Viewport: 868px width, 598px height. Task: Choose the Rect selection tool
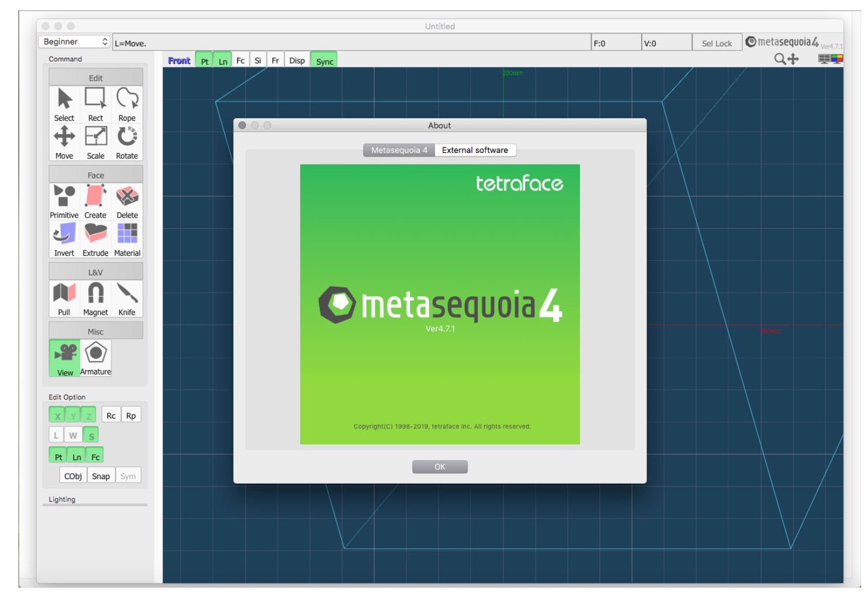[96, 104]
